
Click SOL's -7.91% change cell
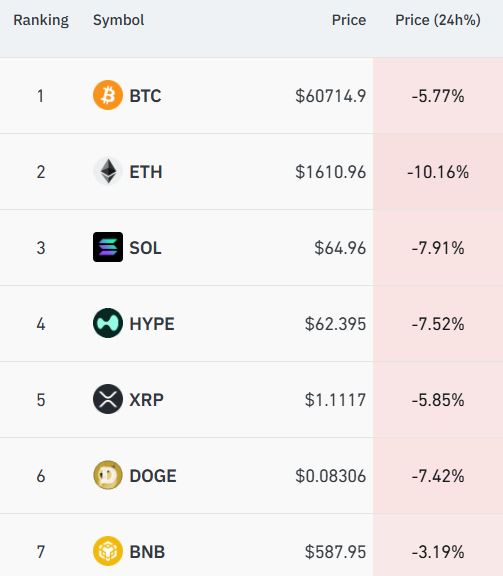438,248
